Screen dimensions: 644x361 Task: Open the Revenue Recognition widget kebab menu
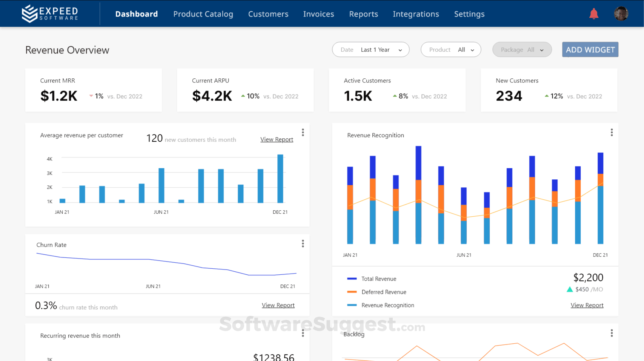612,132
